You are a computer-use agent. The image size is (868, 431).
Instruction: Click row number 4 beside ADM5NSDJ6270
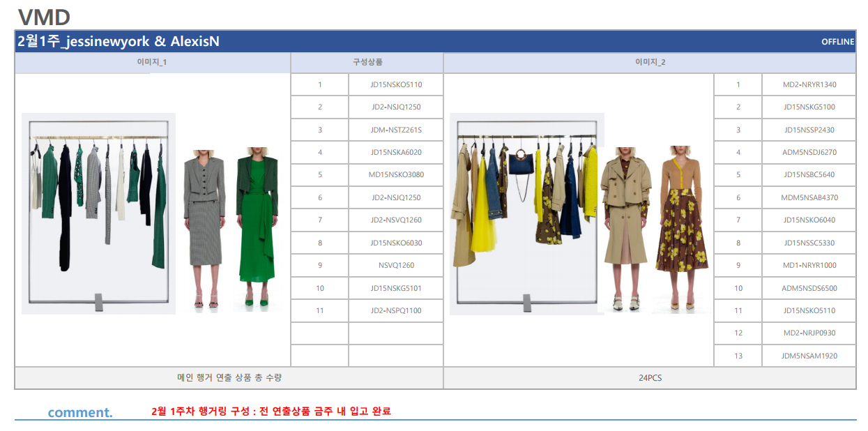(738, 152)
